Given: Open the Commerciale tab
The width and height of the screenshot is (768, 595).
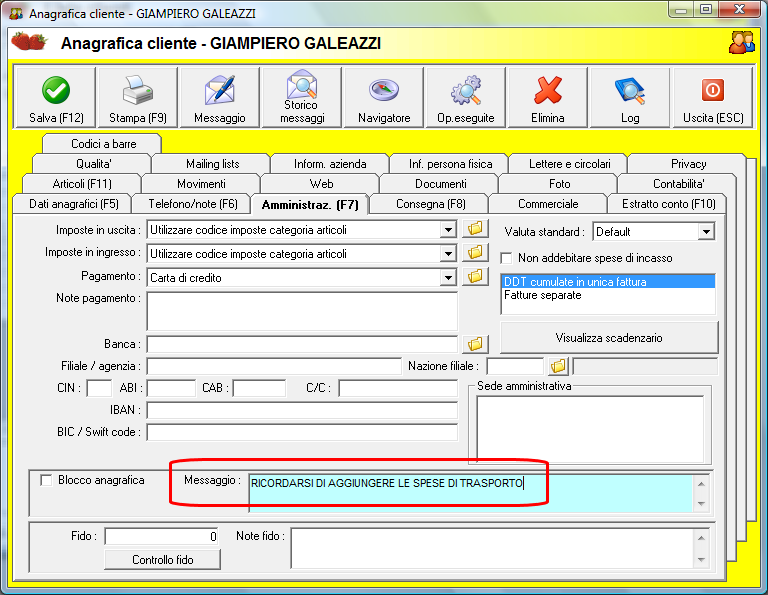Looking at the screenshot, I should pyautogui.click(x=548, y=204).
